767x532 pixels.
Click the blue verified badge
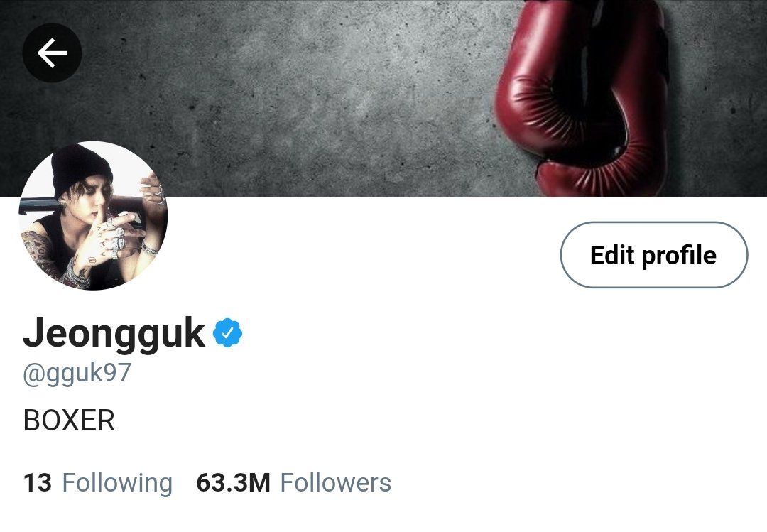(227, 333)
